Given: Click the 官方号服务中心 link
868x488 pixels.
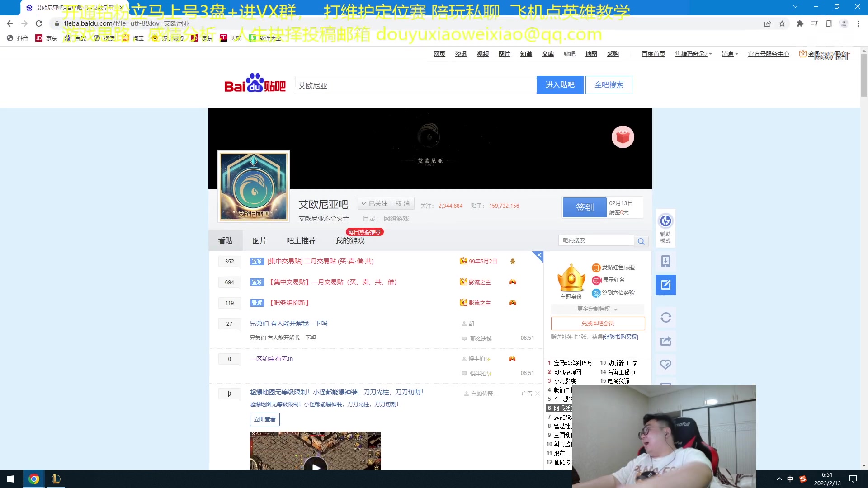Looking at the screenshot, I should (769, 54).
